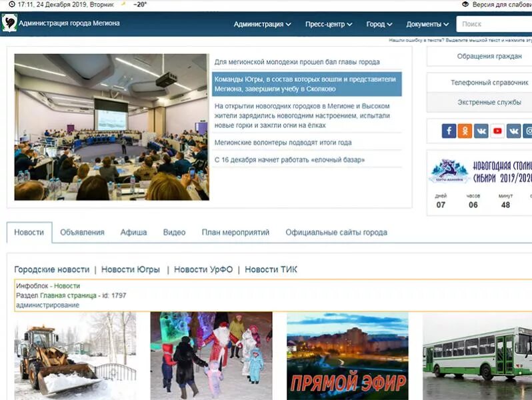
Task: Expand the Город dropdown menu
Action: (379, 24)
